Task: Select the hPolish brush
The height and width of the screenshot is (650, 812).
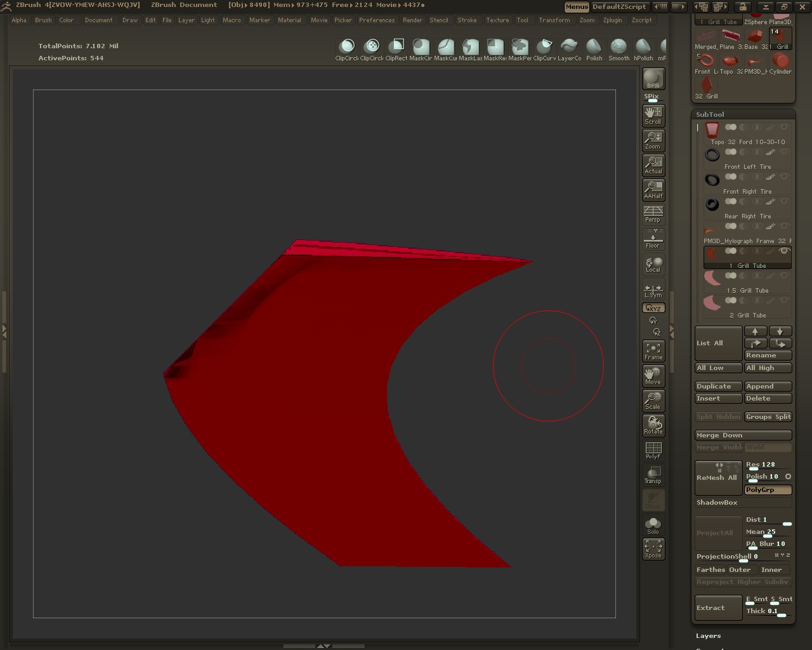Action: (643, 50)
